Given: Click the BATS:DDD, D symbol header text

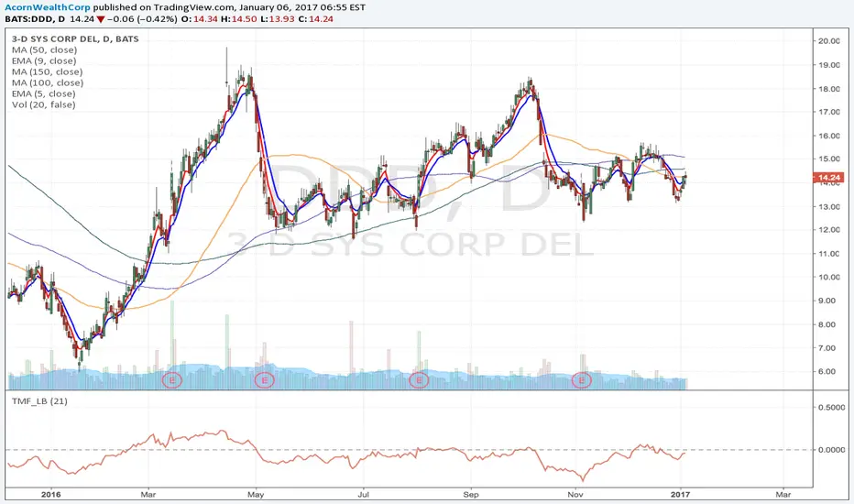Looking at the screenshot, I should [x=35, y=19].
